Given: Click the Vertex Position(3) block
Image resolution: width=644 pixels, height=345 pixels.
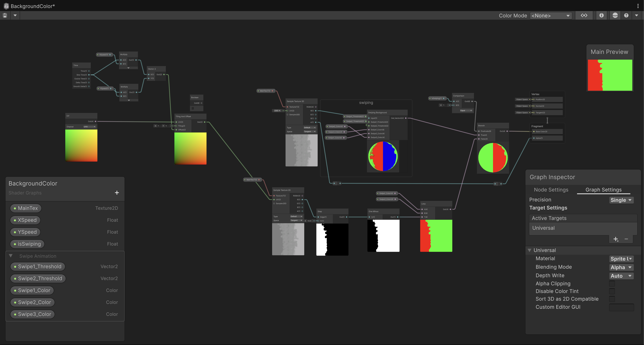Looking at the screenshot, I should tap(547, 99).
